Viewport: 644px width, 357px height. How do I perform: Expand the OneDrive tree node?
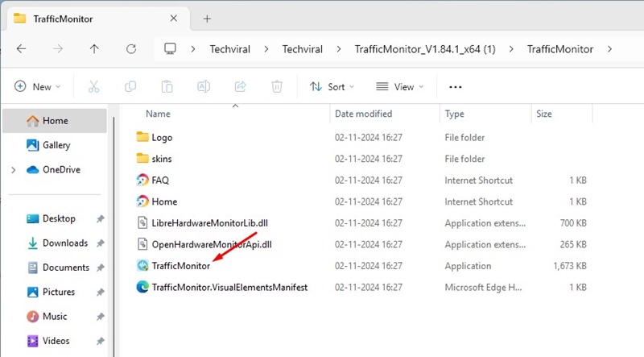tap(13, 170)
